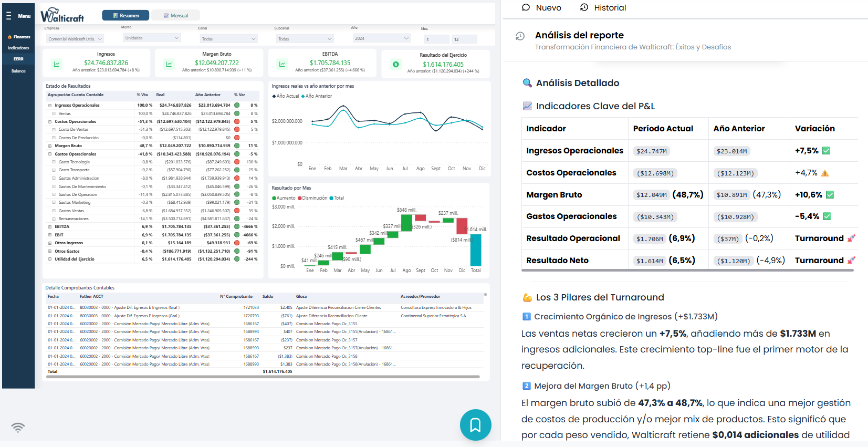Open the Empresa dropdown
This screenshot has width=868, height=447.
(x=75, y=39)
